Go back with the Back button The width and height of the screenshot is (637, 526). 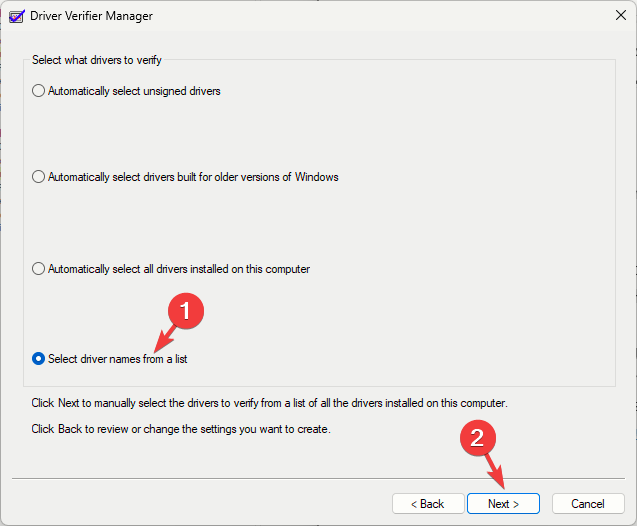point(427,503)
